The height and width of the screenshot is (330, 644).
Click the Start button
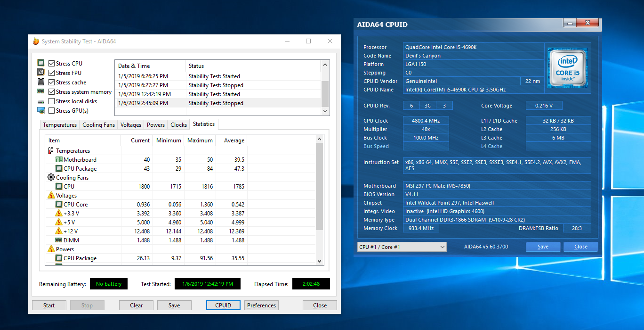click(x=49, y=305)
